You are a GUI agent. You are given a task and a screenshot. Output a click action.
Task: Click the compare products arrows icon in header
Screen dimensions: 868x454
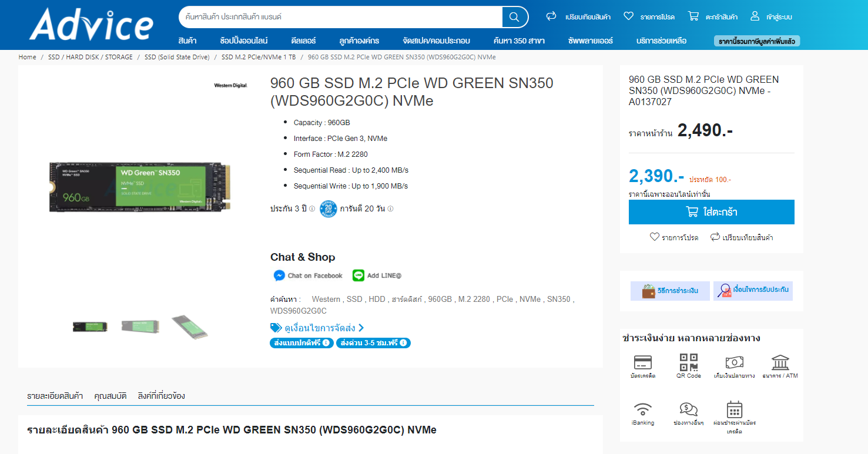coord(551,16)
